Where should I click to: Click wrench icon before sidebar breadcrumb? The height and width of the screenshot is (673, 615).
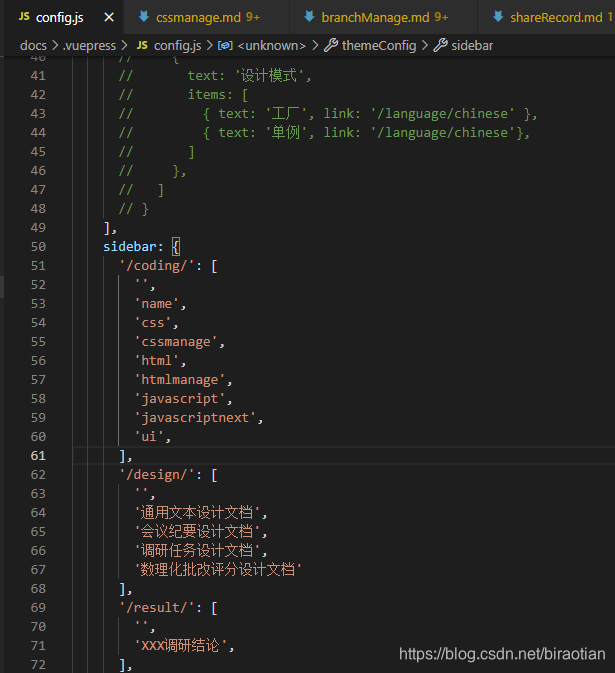click(x=440, y=45)
